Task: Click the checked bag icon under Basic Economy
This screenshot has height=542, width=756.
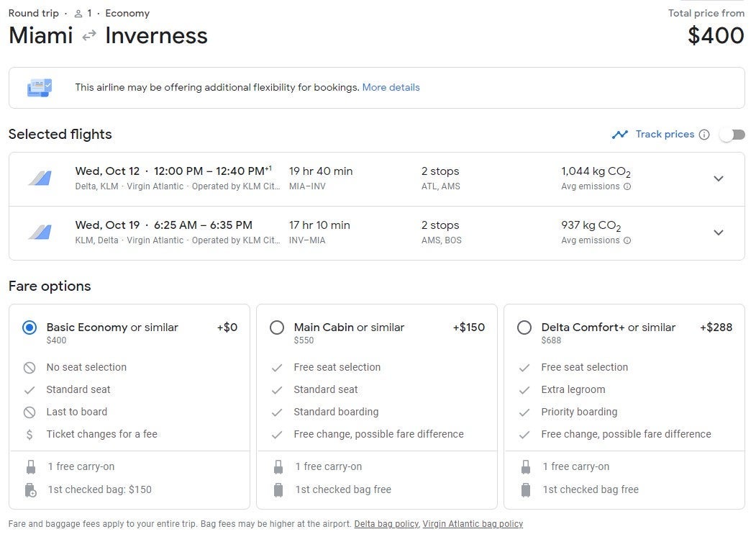Action: click(30, 490)
